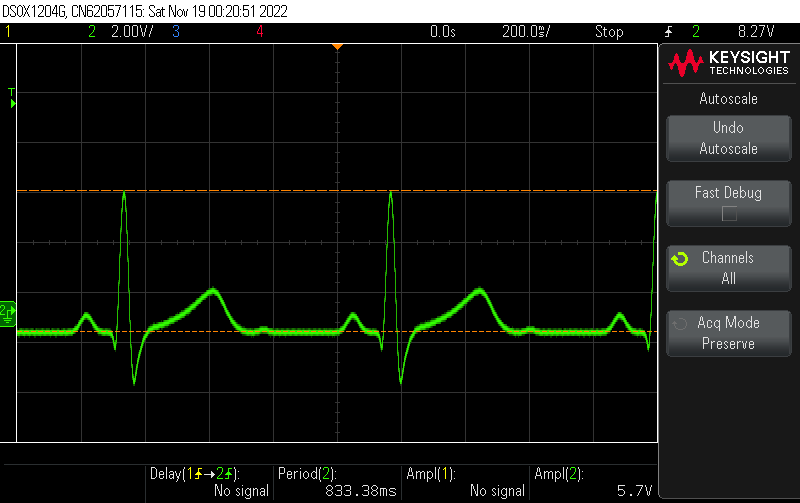Toggle the Fast Debug checkbox

(729, 213)
